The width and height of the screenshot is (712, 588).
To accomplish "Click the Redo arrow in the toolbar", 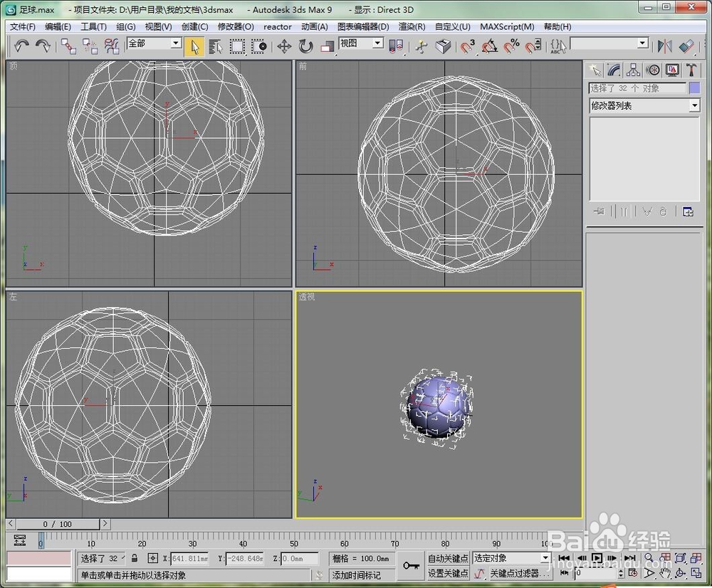I will [43, 46].
